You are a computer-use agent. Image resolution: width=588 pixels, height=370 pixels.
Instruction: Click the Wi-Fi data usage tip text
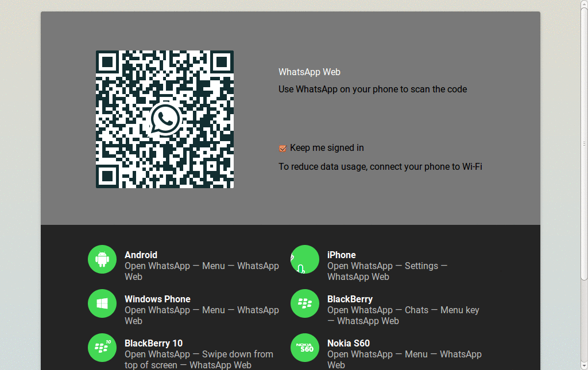[x=380, y=166]
